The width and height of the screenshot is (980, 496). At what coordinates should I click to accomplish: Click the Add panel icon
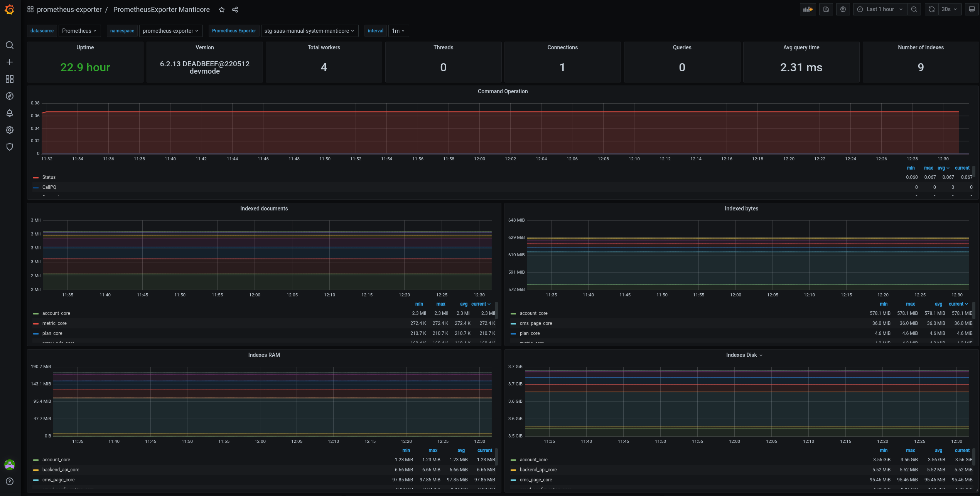click(x=808, y=10)
